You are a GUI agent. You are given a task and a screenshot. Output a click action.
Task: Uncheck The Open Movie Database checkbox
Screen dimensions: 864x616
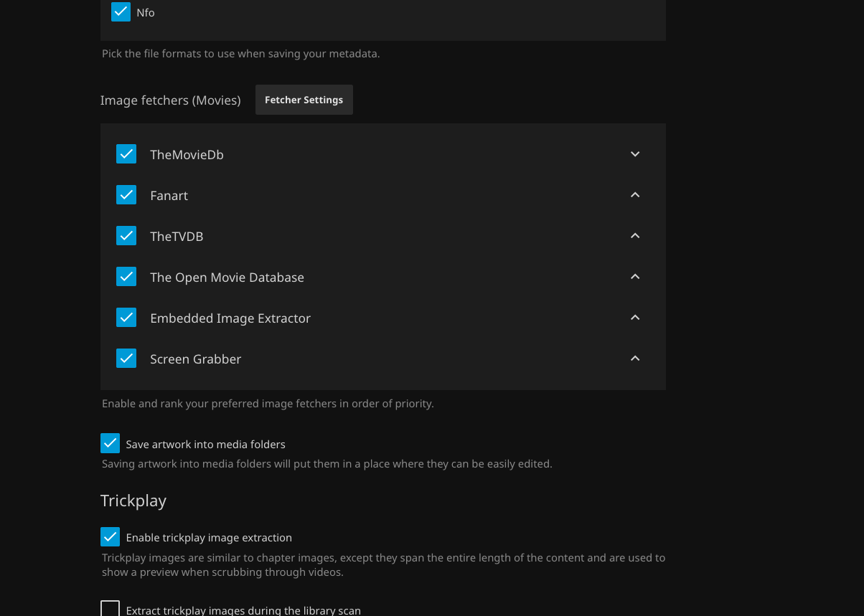(126, 277)
